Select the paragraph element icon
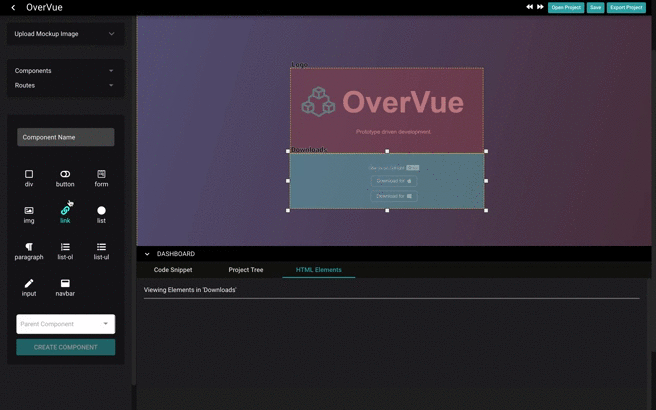The width and height of the screenshot is (656, 410). pos(29,247)
